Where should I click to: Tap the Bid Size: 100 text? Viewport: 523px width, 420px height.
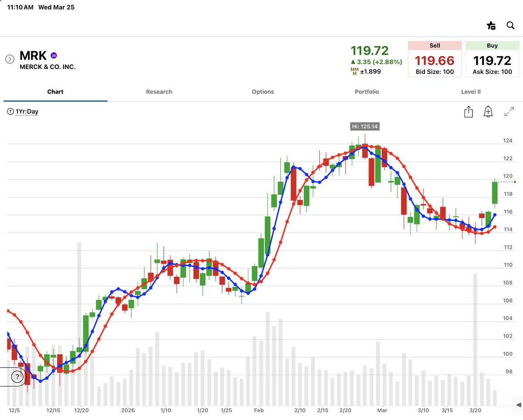(x=435, y=72)
